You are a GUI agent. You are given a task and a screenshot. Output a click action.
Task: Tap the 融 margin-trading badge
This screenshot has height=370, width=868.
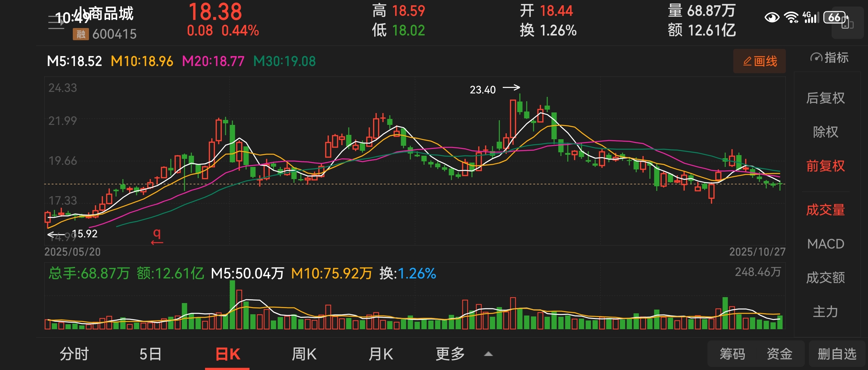point(81,34)
